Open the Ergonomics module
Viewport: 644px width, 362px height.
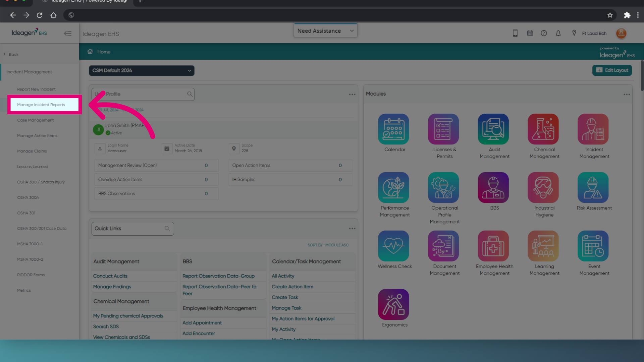[393, 304]
